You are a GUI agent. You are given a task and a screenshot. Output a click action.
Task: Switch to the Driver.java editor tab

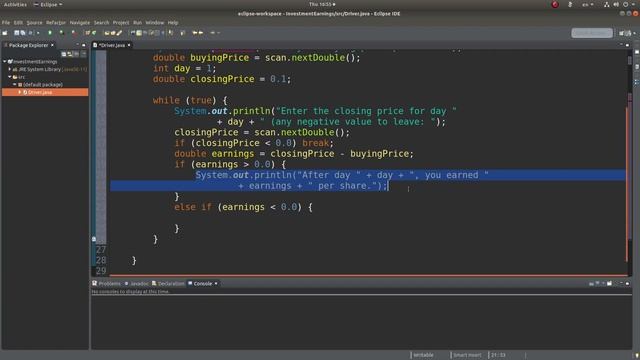(112, 45)
